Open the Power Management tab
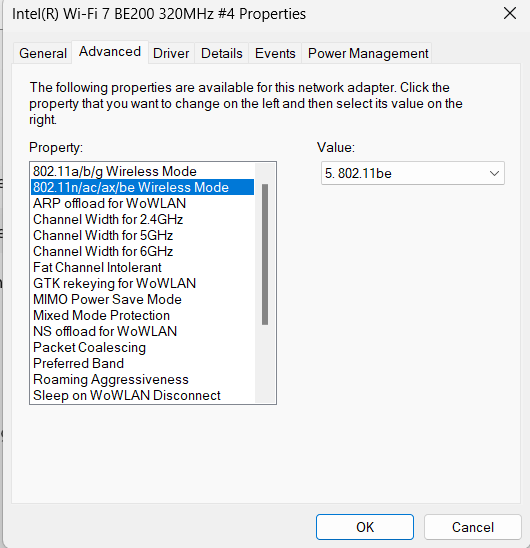530x548 pixels. click(368, 53)
